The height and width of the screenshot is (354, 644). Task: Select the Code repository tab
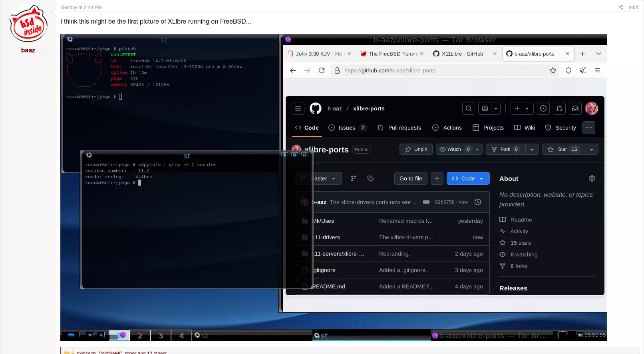point(307,128)
